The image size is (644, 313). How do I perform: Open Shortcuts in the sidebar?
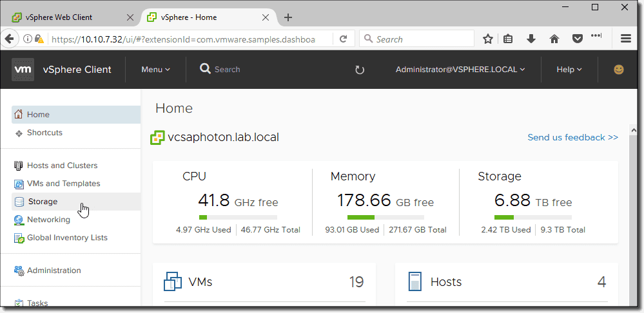76,133
